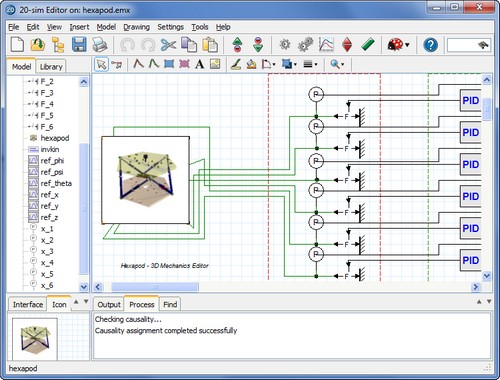Select ref_phi in the model tree

[x=52, y=160]
